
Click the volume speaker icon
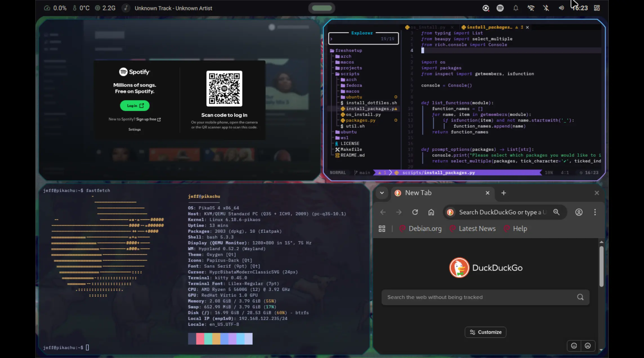coord(561,8)
